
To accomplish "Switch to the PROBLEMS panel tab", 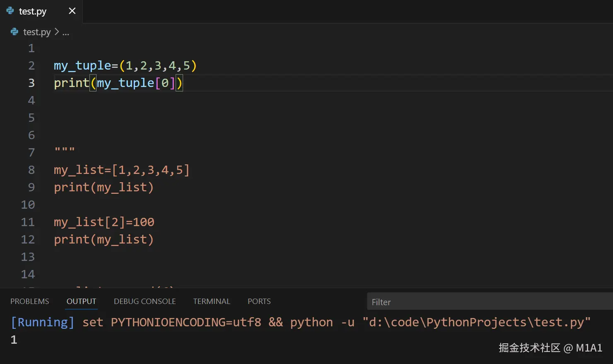I will click(x=29, y=301).
